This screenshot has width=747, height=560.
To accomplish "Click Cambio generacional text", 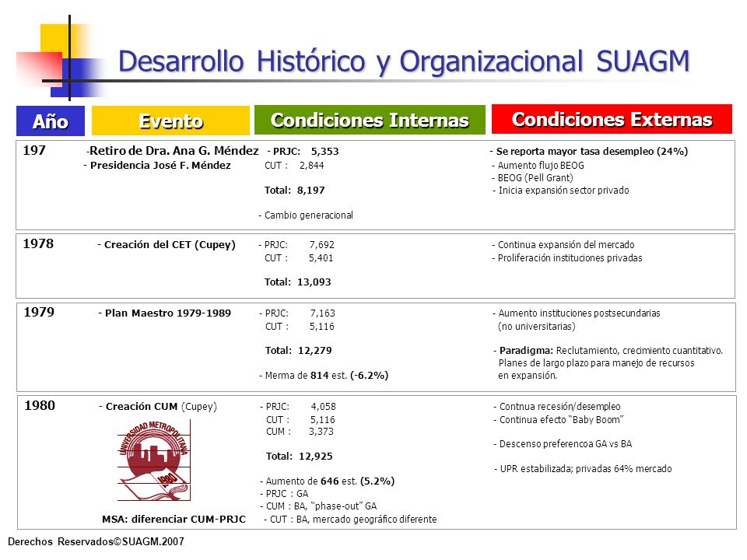I will [306, 215].
